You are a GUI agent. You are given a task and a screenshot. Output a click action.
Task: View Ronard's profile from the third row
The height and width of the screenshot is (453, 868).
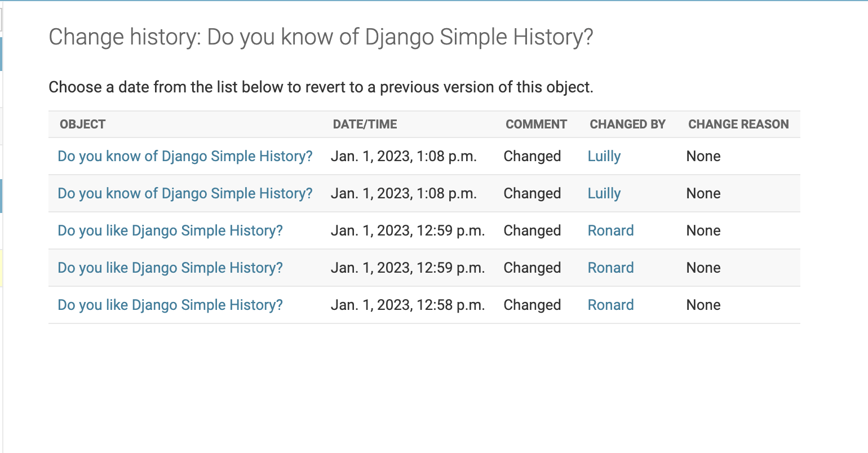(610, 230)
